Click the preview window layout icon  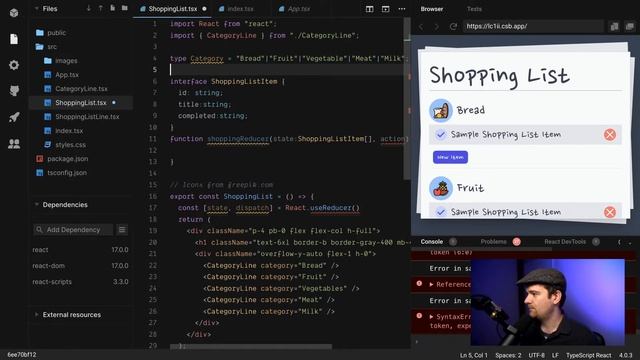(385, 9)
